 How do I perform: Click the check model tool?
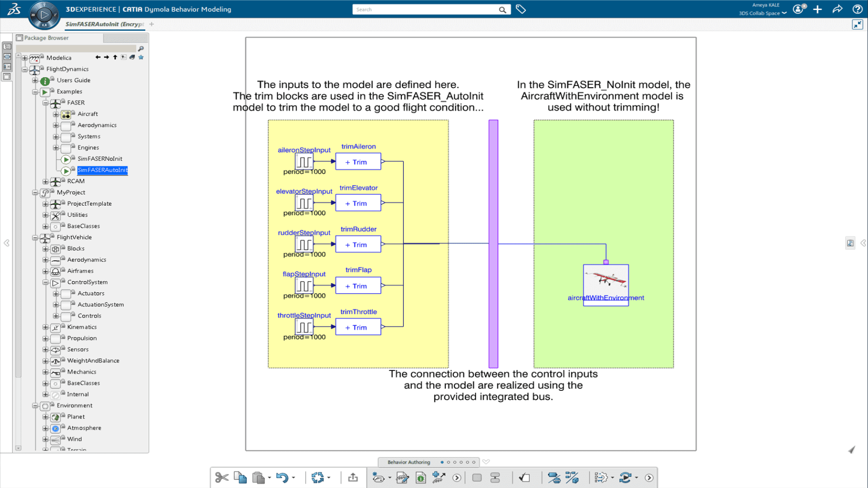point(524,478)
